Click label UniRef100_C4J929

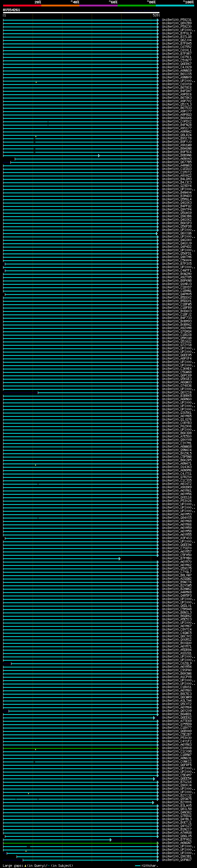tap(176, 67)
